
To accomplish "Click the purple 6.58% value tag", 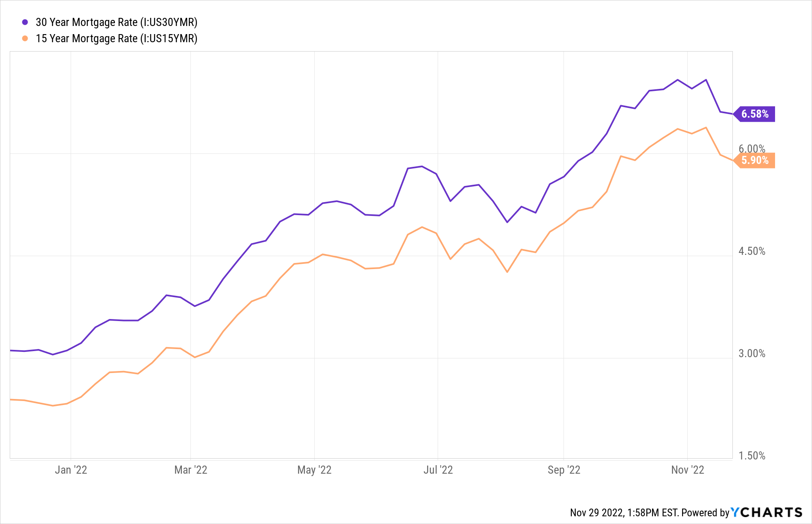I will click(755, 114).
